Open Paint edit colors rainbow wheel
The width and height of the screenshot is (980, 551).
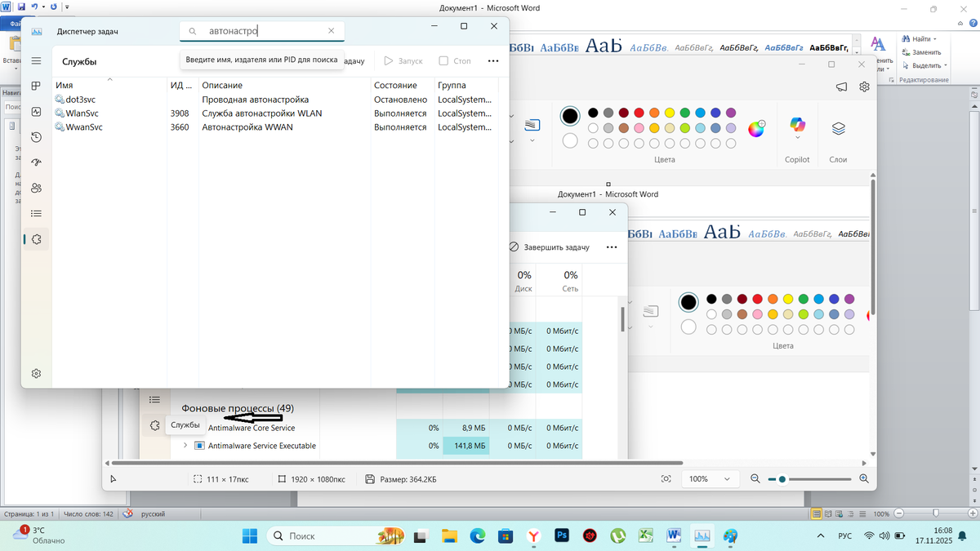757,127
